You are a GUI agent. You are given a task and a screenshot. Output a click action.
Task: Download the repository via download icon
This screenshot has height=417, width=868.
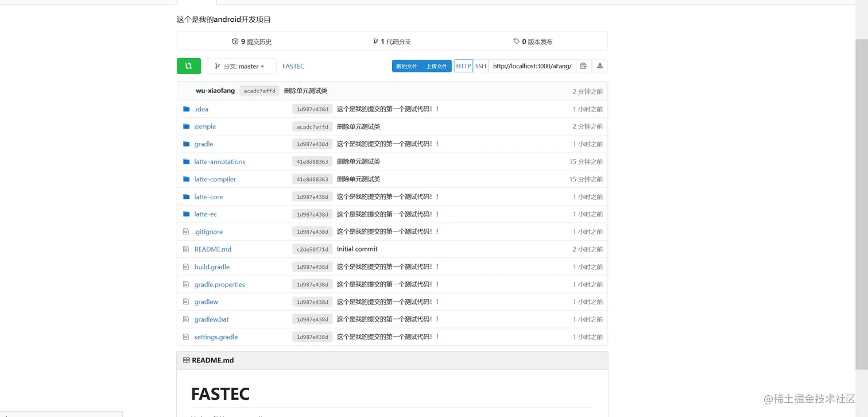[x=600, y=66]
